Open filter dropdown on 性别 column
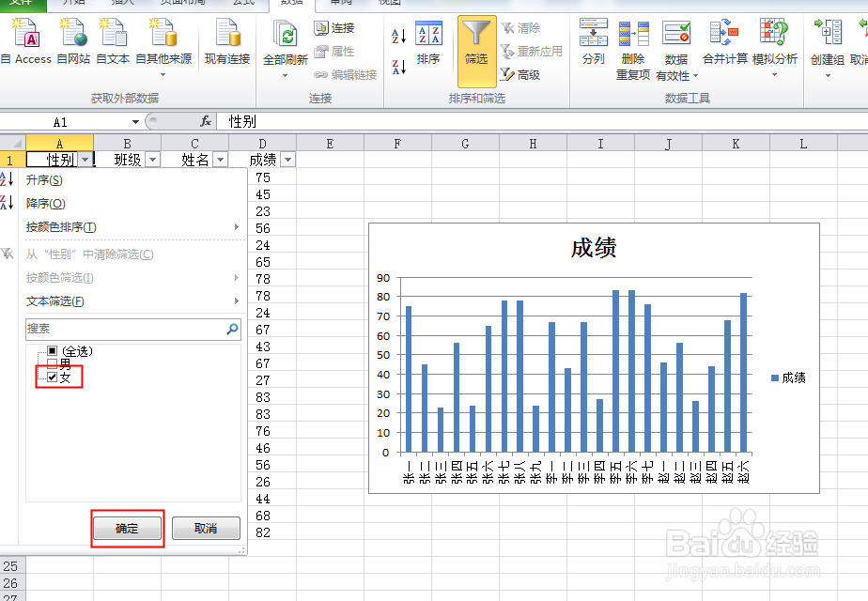Screen dimensions: 868x601 (x=85, y=161)
